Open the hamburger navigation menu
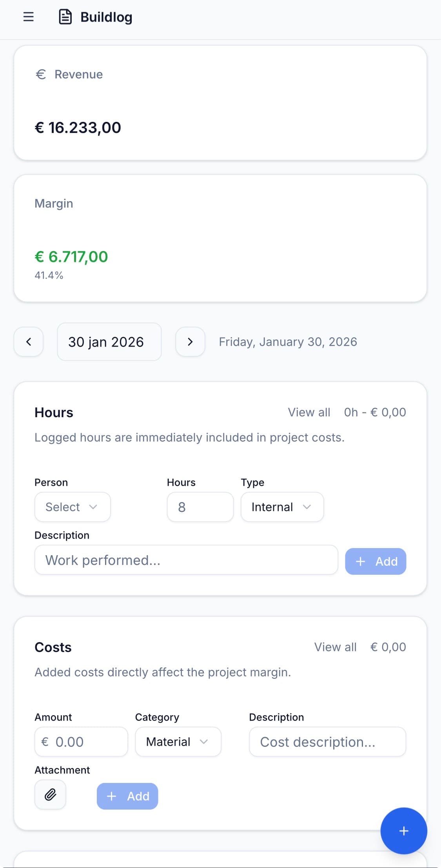 [x=28, y=16]
